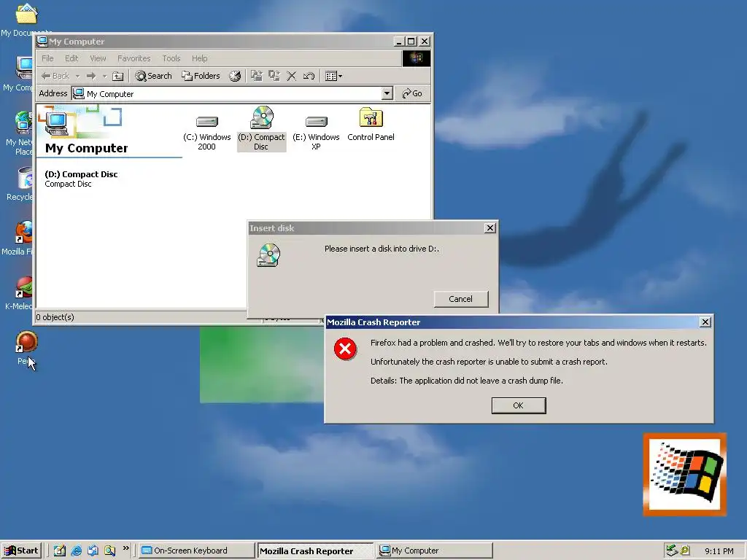Click the Go button
The height and width of the screenshot is (560, 747).
click(x=412, y=94)
